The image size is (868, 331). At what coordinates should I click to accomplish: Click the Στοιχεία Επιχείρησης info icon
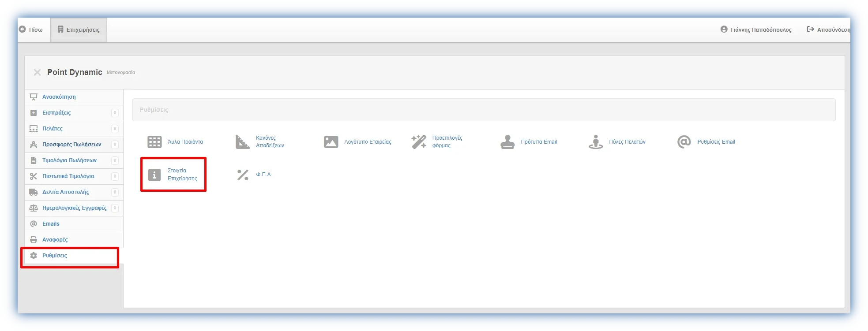pos(154,175)
